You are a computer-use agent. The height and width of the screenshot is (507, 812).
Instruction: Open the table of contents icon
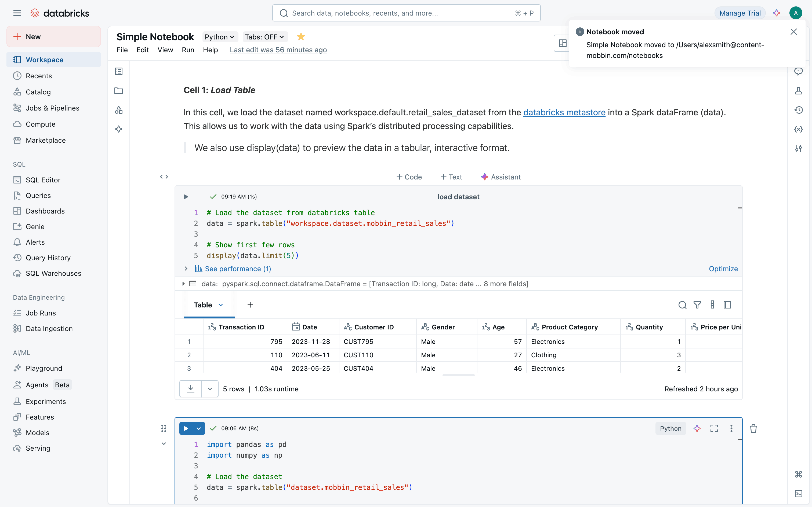pos(119,71)
